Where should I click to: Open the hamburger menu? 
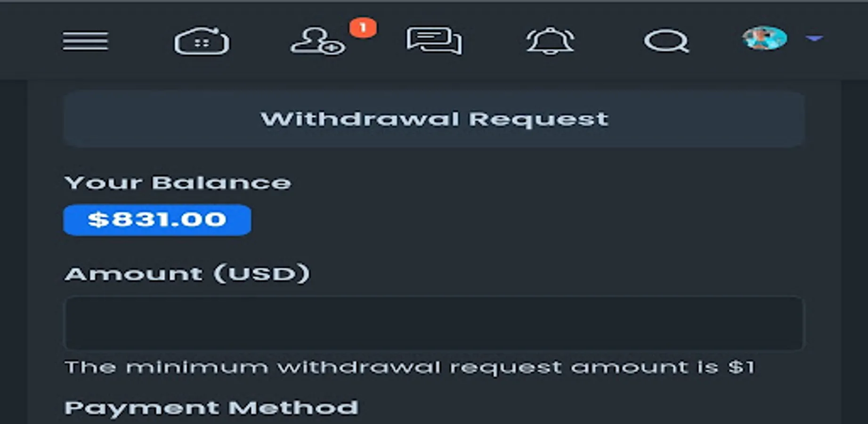pyautogui.click(x=85, y=41)
